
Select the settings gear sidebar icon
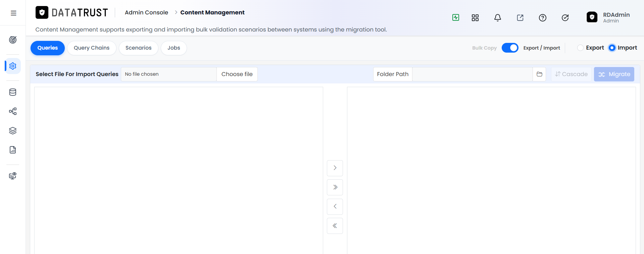(x=13, y=66)
